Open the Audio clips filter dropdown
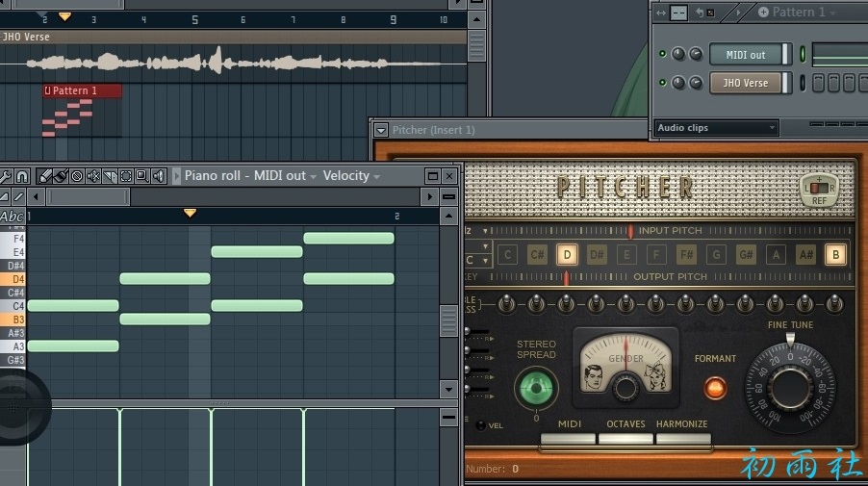868x486 pixels. [x=716, y=128]
